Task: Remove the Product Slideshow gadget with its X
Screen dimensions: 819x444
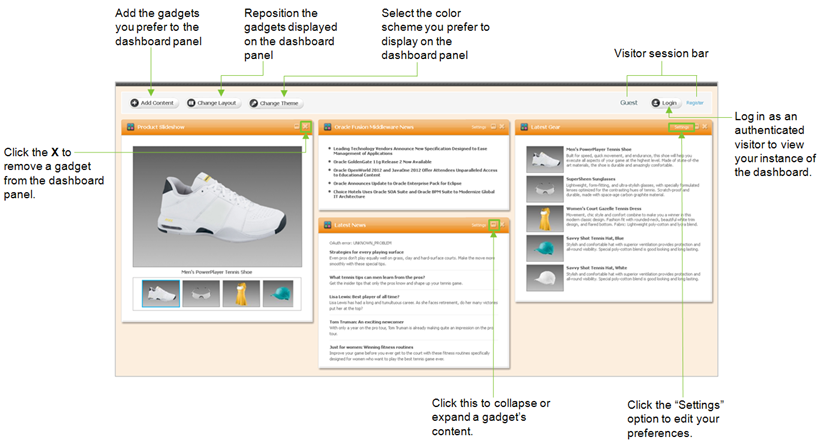Action: [306, 126]
